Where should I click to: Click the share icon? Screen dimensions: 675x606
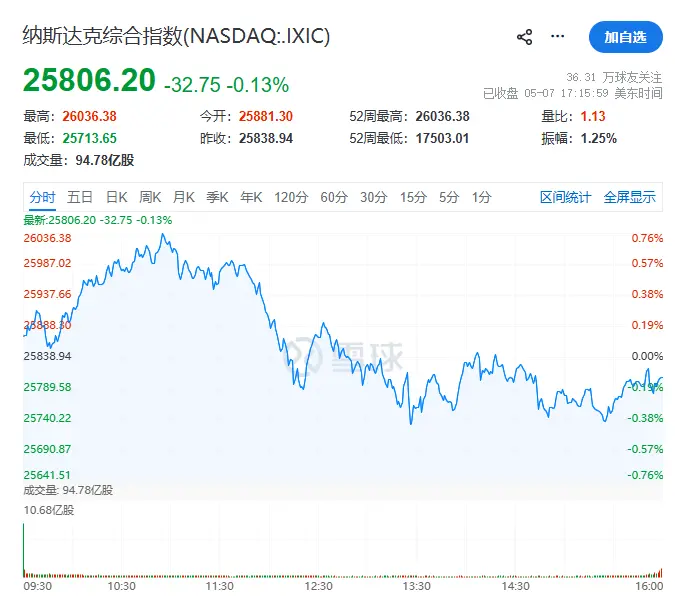click(524, 37)
